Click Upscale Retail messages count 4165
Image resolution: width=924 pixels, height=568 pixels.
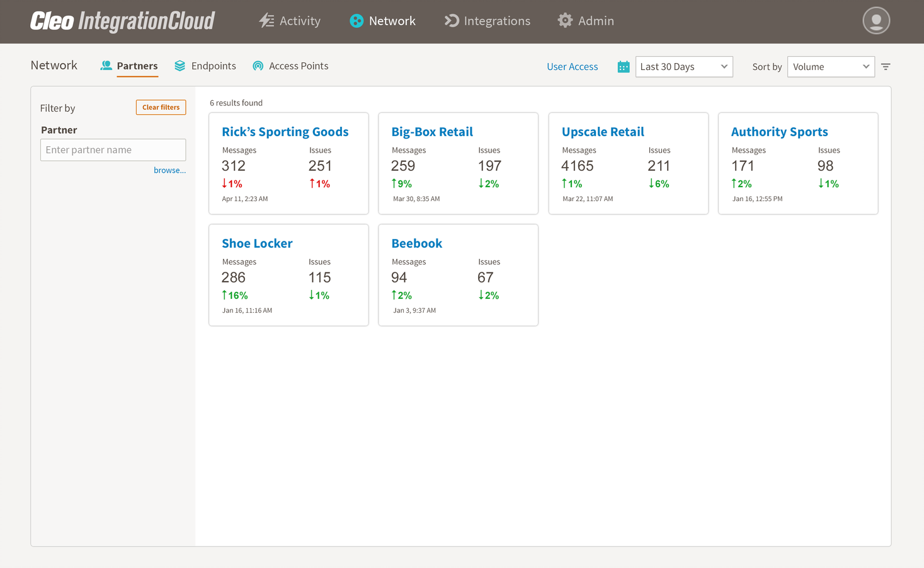coord(578,166)
